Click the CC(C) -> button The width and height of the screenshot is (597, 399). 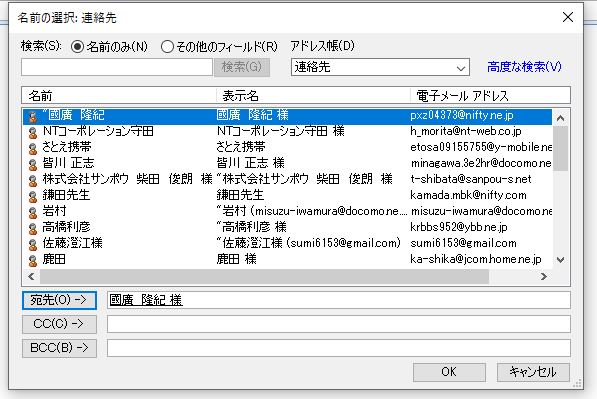59,324
